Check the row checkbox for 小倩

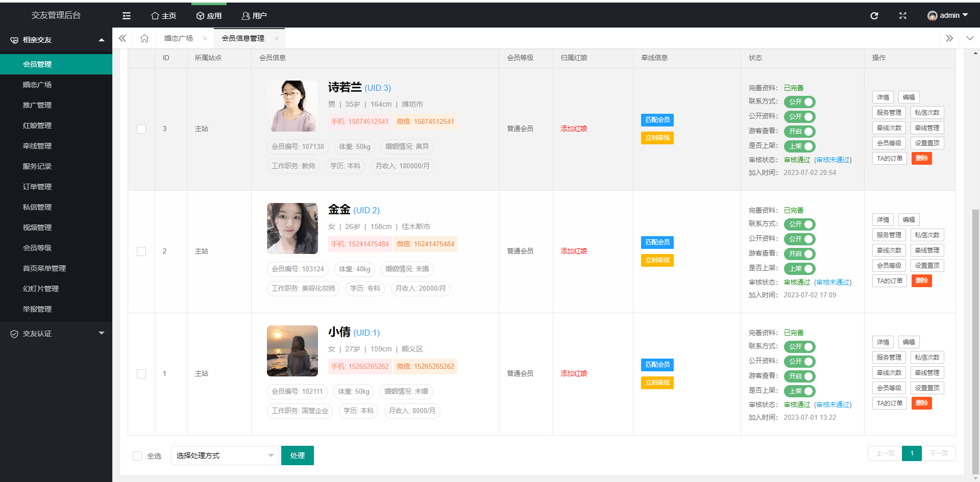tap(141, 374)
